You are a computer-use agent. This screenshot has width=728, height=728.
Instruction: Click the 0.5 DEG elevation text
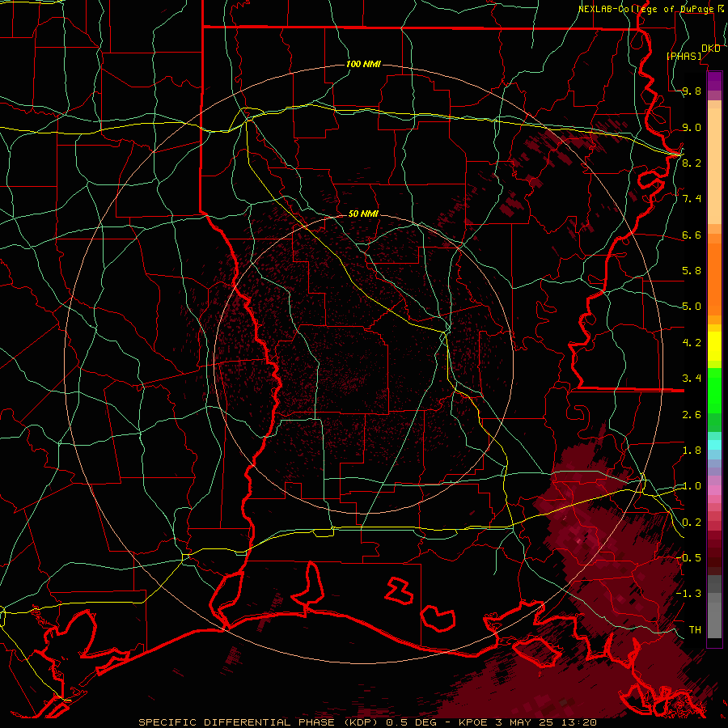pyautogui.click(x=411, y=722)
